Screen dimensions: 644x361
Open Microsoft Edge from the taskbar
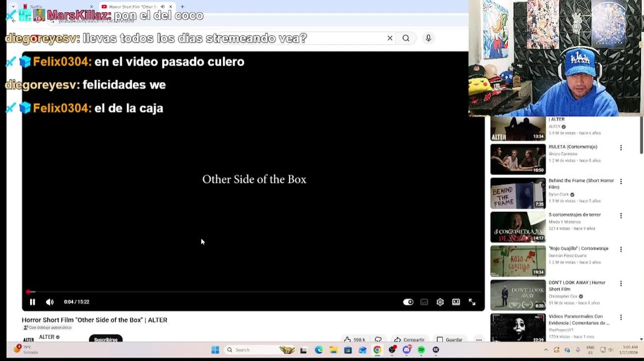318,350
